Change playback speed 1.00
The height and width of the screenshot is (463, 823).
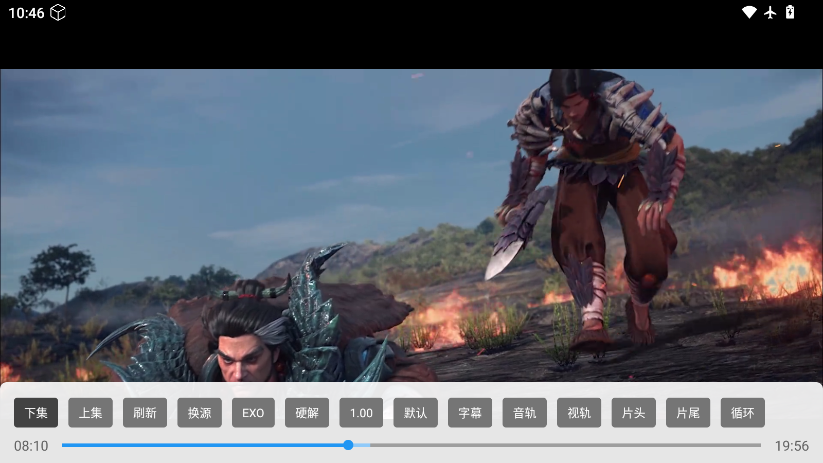tap(361, 413)
